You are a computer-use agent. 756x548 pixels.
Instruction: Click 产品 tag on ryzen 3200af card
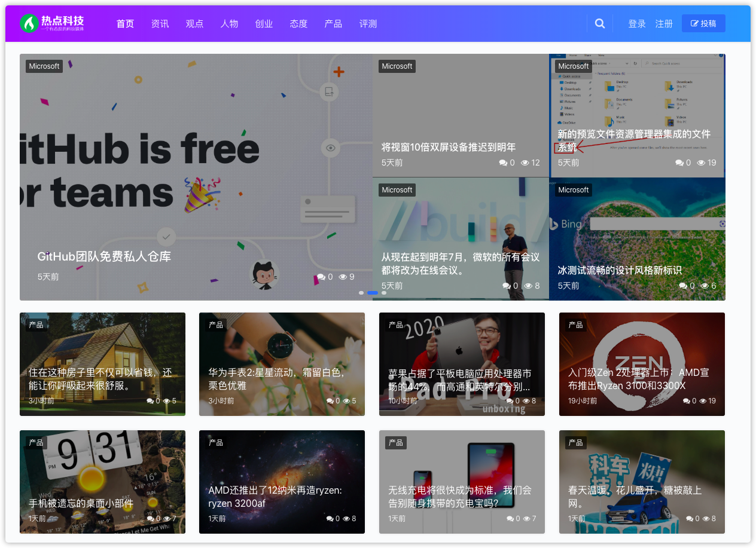point(216,443)
